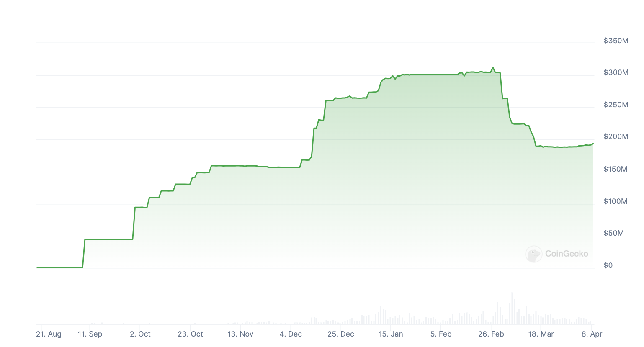Click the chart's highest peak near 26. Feb

point(493,67)
